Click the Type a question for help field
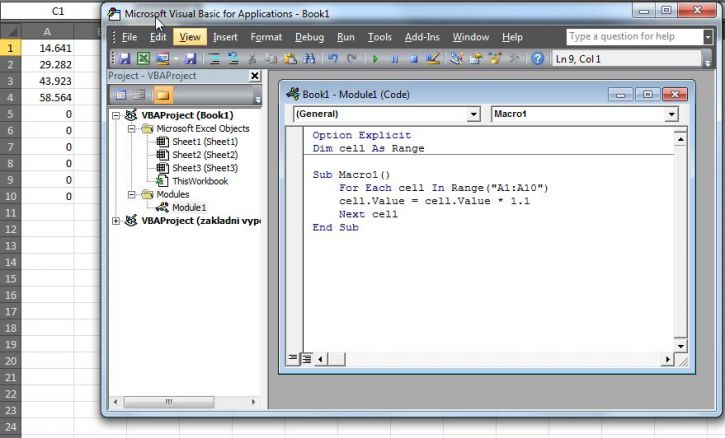Image resolution: width=725 pixels, height=438 pixels. pyautogui.click(x=634, y=37)
